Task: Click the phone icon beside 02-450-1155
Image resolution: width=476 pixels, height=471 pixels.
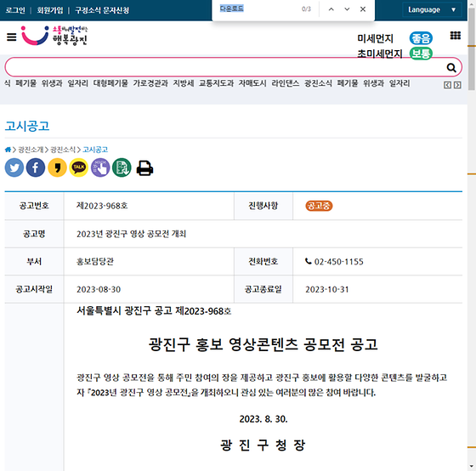Action: point(308,261)
